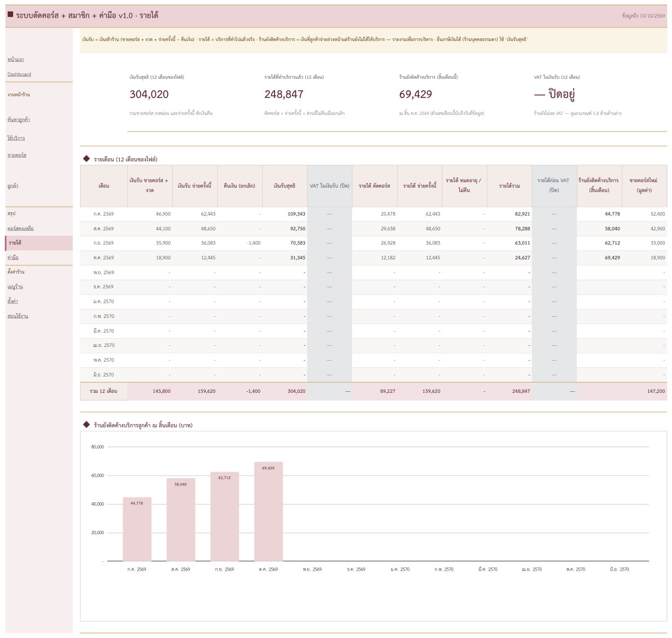Go to the ตั้งค่า sidebar link
This screenshot has height=638, width=672.
13,301
